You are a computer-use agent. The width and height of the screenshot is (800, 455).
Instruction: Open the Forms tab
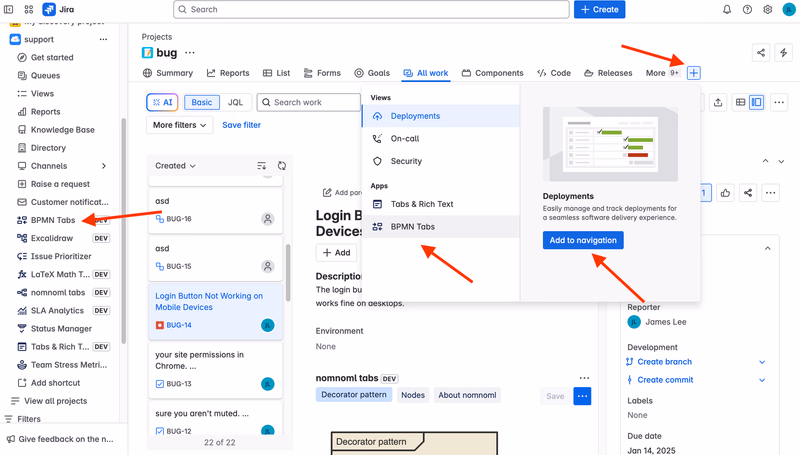click(x=322, y=73)
